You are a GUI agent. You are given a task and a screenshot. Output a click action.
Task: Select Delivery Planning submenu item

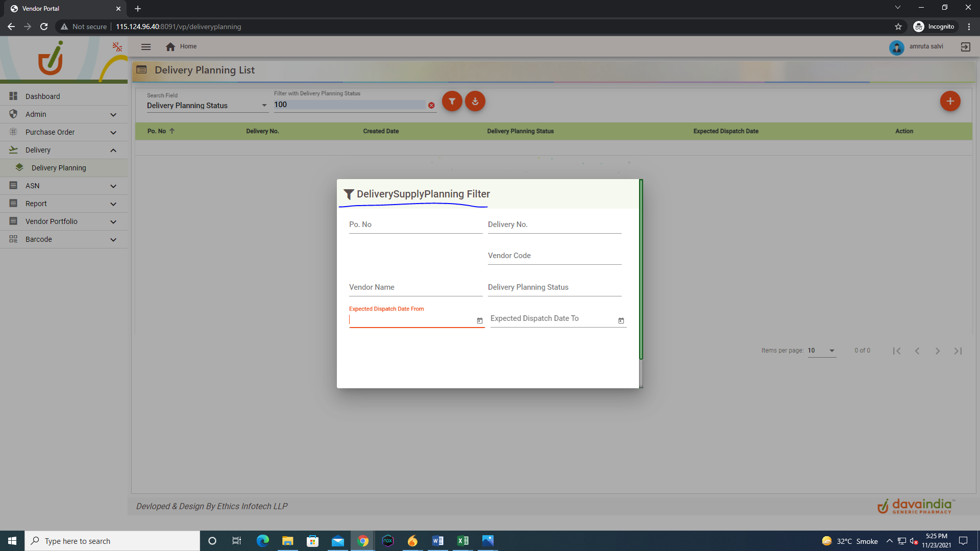[59, 168]
